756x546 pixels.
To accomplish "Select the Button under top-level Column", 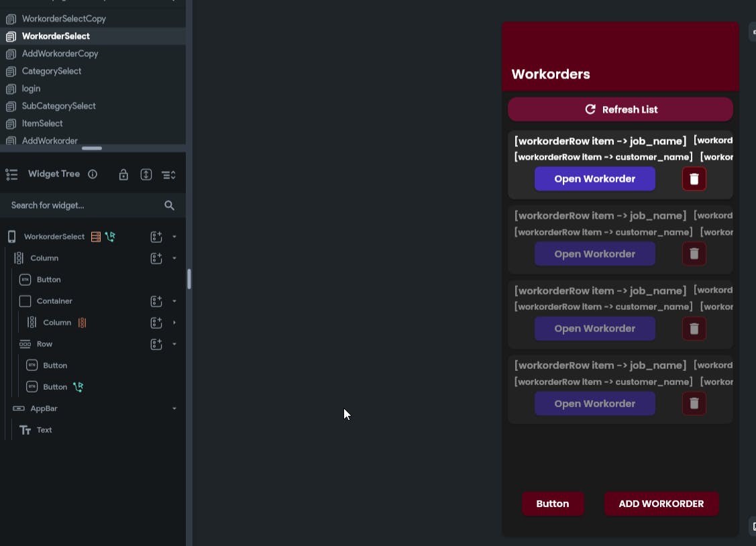I will [49, 280].
